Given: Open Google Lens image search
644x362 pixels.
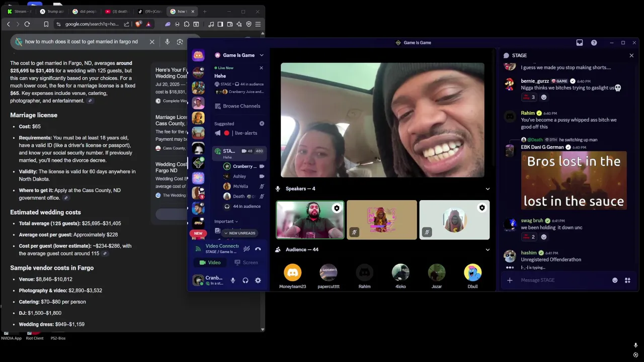Looking at the screenshot, I should [180, 42].
